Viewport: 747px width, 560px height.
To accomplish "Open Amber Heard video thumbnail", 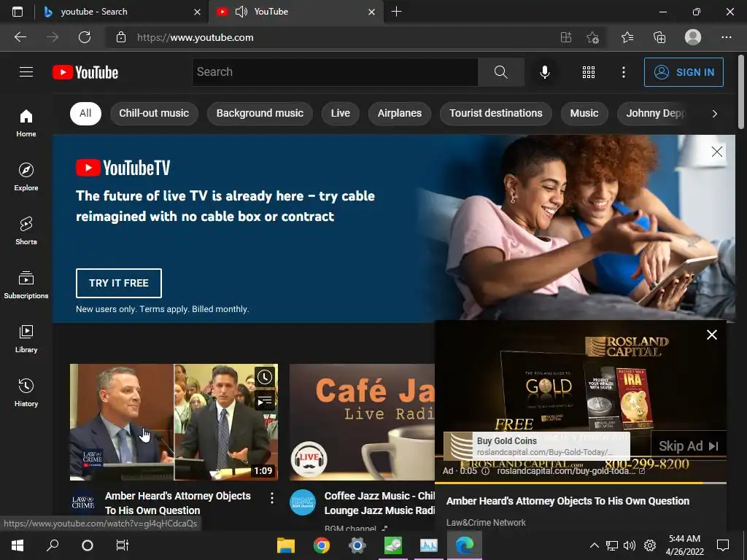I will (174, 422).
